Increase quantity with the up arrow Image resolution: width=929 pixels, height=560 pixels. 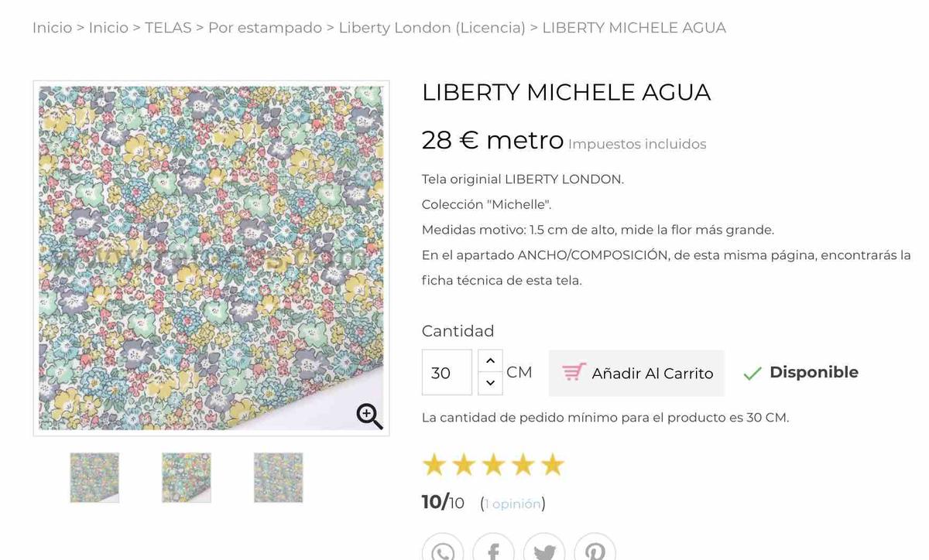490,361
